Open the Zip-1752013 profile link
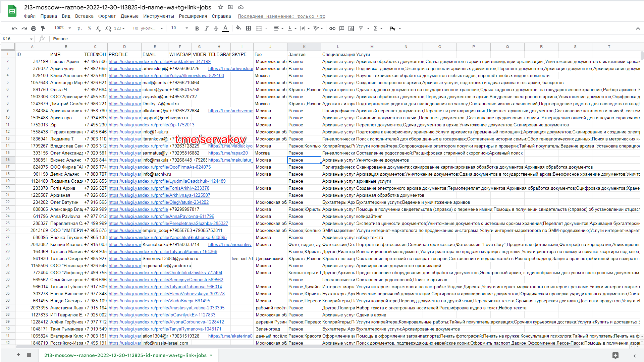Image resolution: width=644 pixels, height=362 pixels. (152, 125)
